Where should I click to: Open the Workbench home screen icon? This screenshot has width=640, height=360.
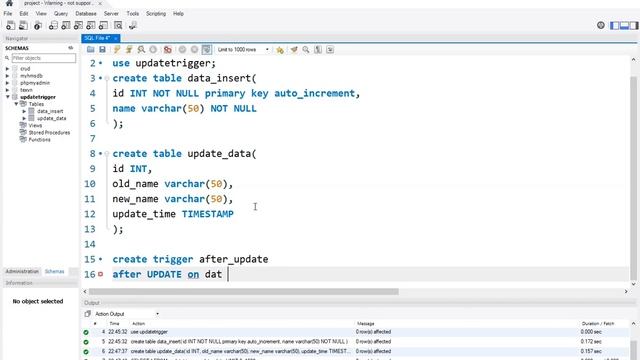point(9,3)
